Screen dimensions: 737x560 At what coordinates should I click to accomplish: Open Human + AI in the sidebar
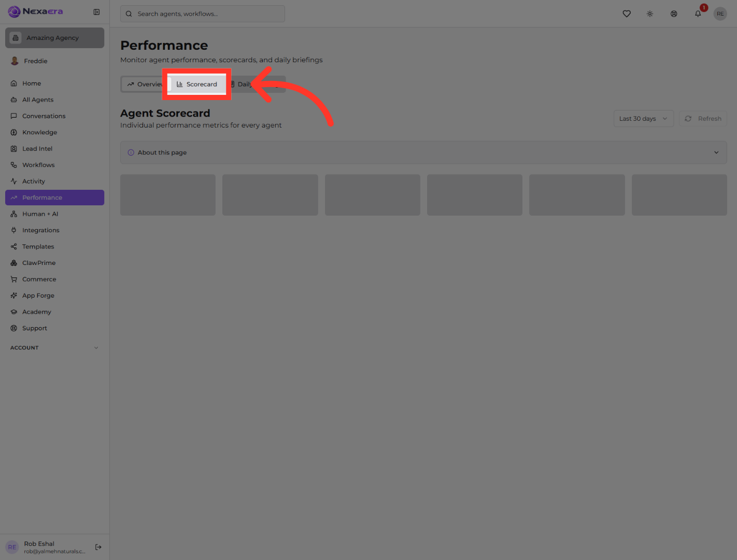pyautogui.click(x=54, y=214)
